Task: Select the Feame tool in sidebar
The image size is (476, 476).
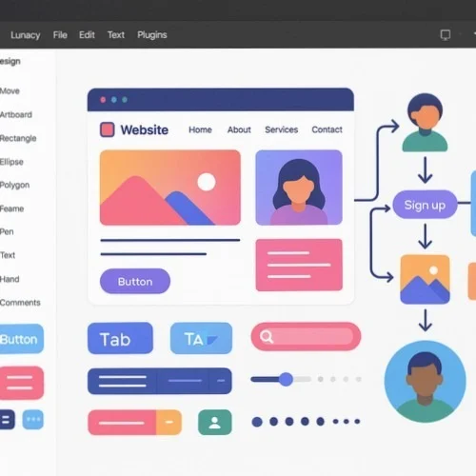Action: click(x=12, y=208)
